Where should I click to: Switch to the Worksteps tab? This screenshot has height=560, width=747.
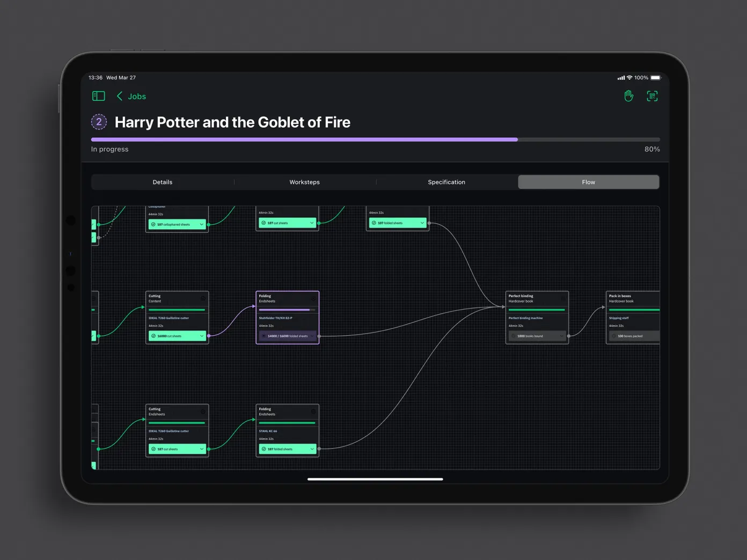pyautogui.click(x=304, y=182)
